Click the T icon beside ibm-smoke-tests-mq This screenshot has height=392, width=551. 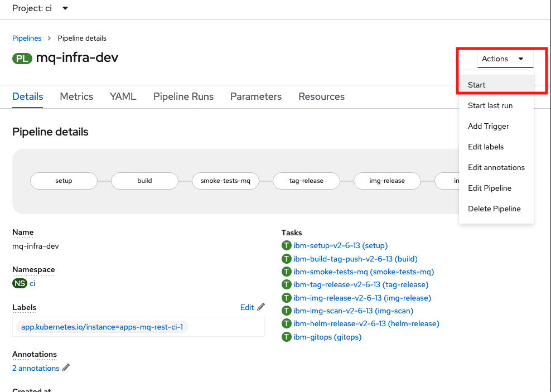coord(287,272)
